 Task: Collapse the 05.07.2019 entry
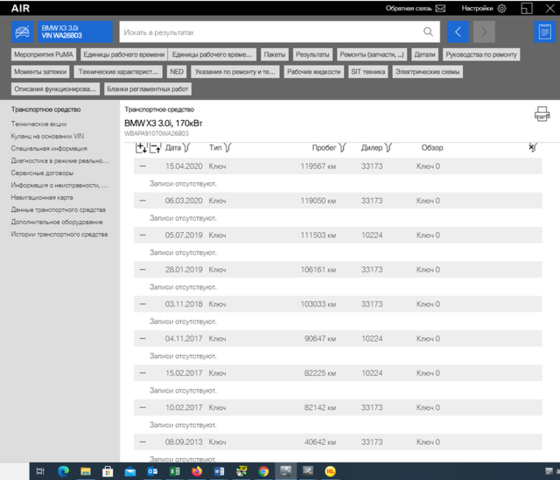[142, 235]
